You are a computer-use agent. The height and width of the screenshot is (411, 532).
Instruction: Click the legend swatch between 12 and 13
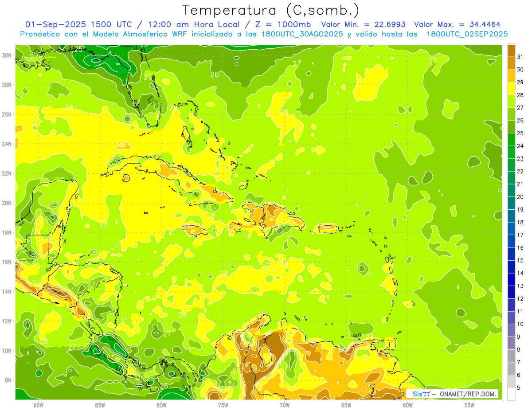pos(511,292)
